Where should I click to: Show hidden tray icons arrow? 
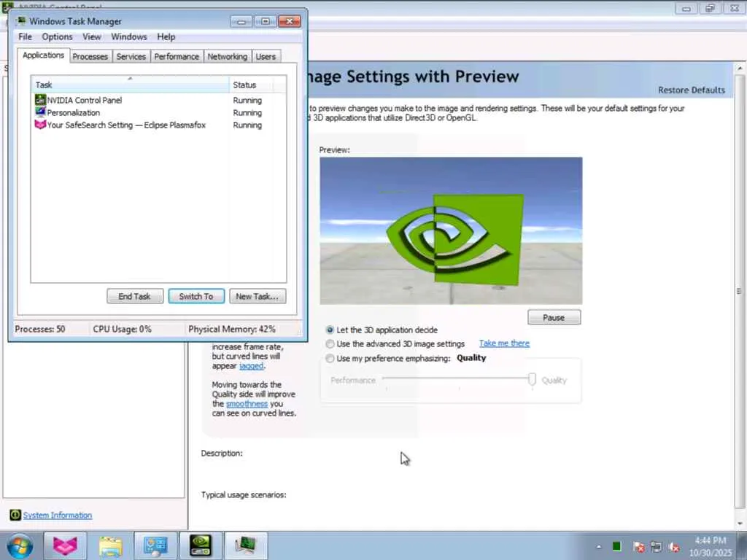[x=599, y=547]
